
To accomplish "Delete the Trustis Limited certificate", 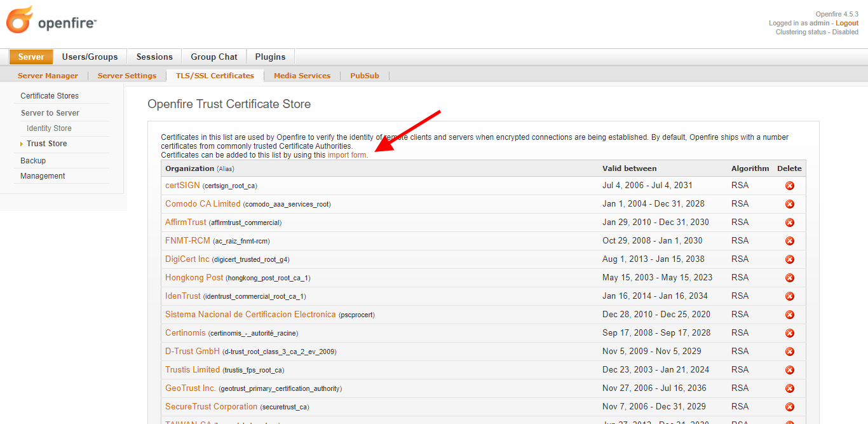I will 790,370.
